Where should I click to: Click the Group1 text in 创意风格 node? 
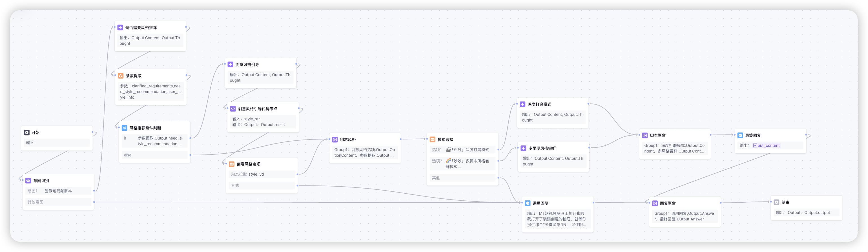click(365, 152)
